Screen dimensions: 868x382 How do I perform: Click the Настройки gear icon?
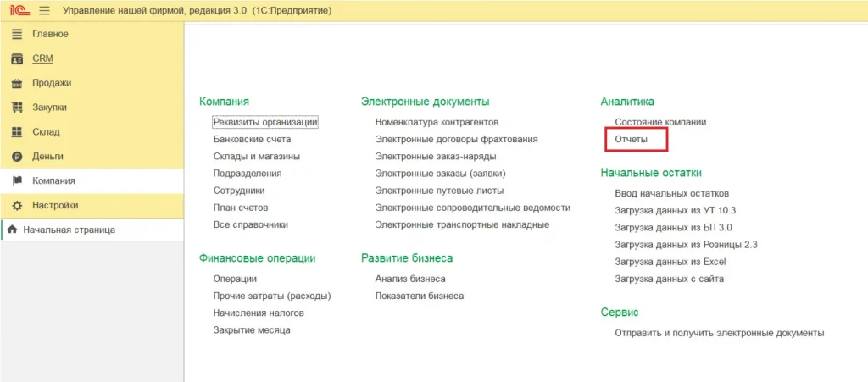click(16, 205)
